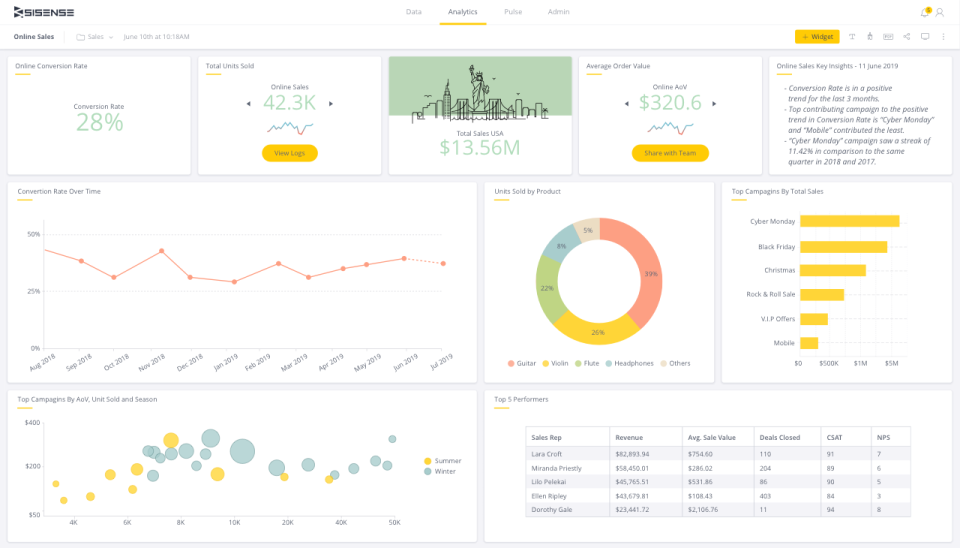Switch to the Pulse tab
Screen dimensions: 960x548
tap(513, 12)
